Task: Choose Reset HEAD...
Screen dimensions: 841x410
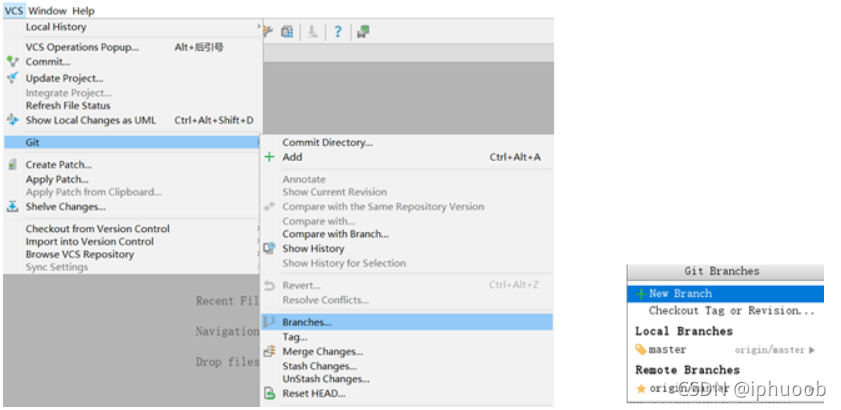Action: click(x=314, y=394)
